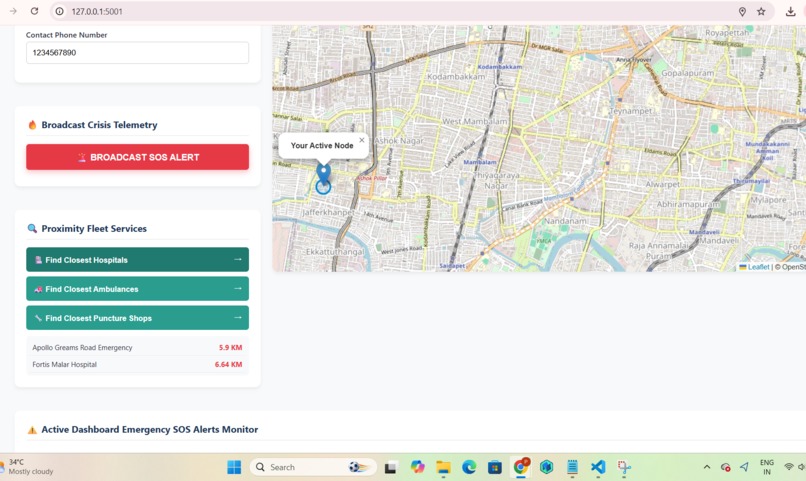Click the Alwarpet label on map
Viewport: 806px width, 481px height.
click(663, 184)
